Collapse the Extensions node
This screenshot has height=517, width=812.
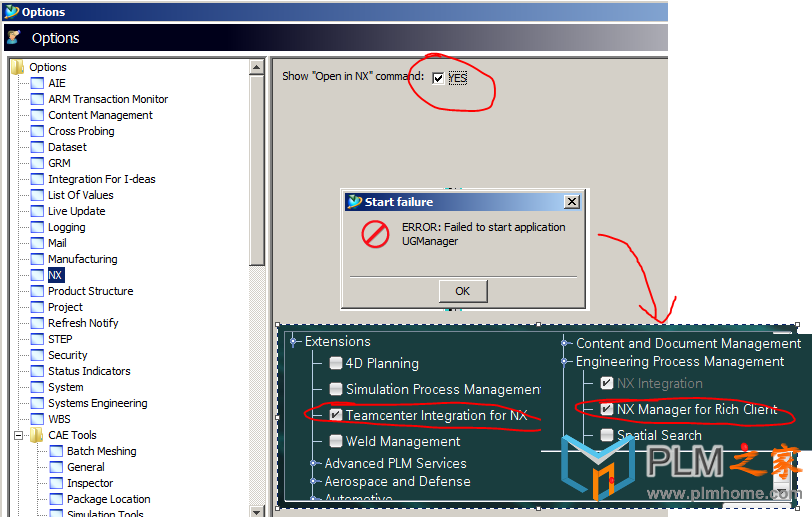pos(294,341)
